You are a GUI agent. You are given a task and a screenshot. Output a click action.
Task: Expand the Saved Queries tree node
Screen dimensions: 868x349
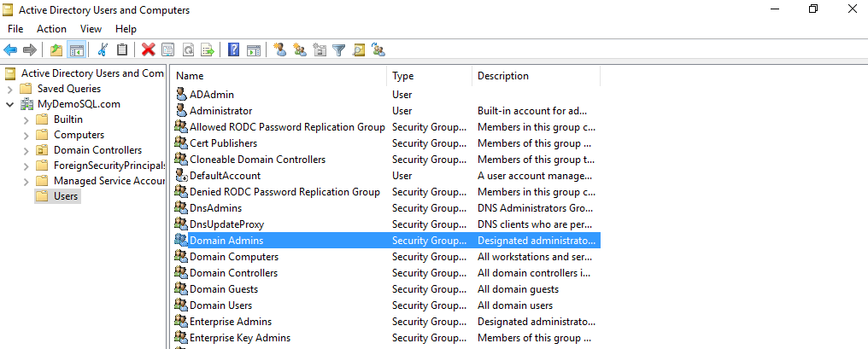point(9,89)
